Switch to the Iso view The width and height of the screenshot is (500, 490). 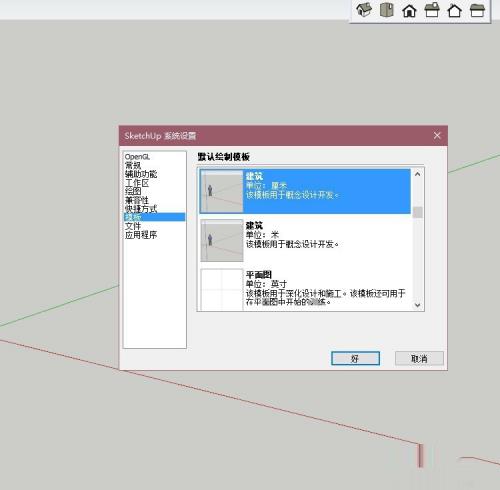364,10
